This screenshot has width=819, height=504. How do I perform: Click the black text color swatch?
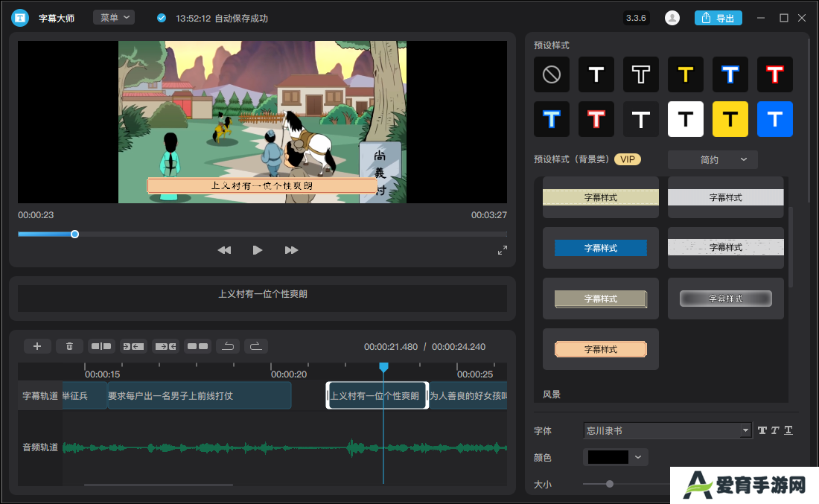tap(608, 457)
